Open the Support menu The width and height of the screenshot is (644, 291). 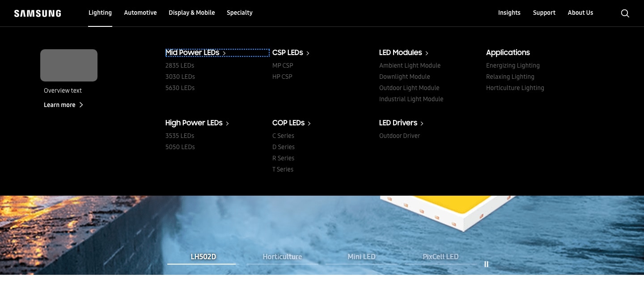544,13
